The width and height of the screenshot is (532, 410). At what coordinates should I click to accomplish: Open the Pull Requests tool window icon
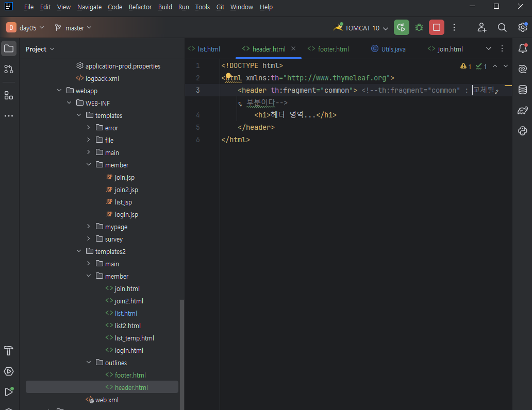pyautogui.click(x=9, y=69)
